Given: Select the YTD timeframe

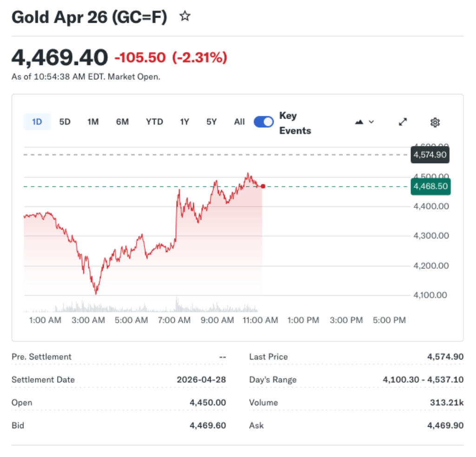Looking at the screenshot, I should [154, 121].
